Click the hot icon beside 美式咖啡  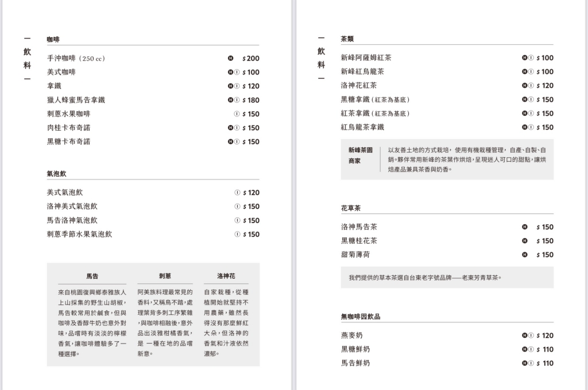click(x=231, y=72)
